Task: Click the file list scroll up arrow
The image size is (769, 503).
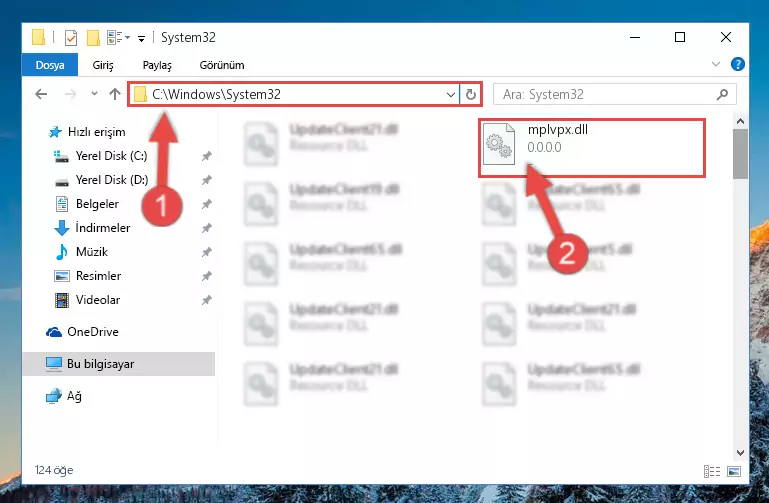Action: click(740, 121)
